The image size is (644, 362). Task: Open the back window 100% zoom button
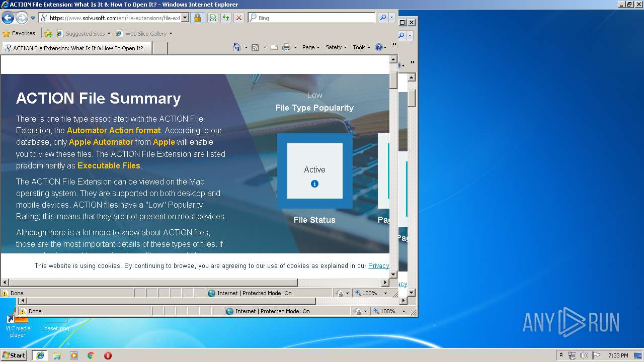coord(384,311)
